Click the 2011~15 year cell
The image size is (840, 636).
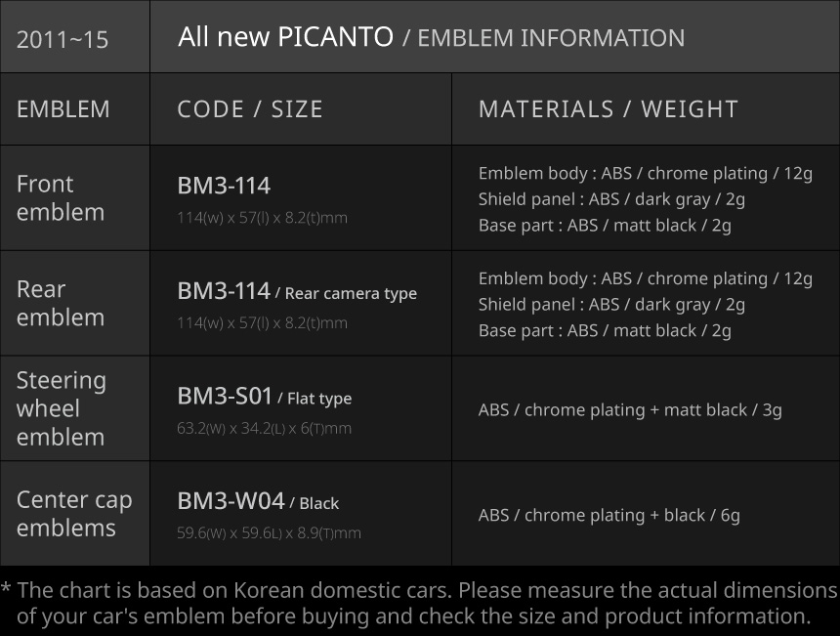[63, 40]
